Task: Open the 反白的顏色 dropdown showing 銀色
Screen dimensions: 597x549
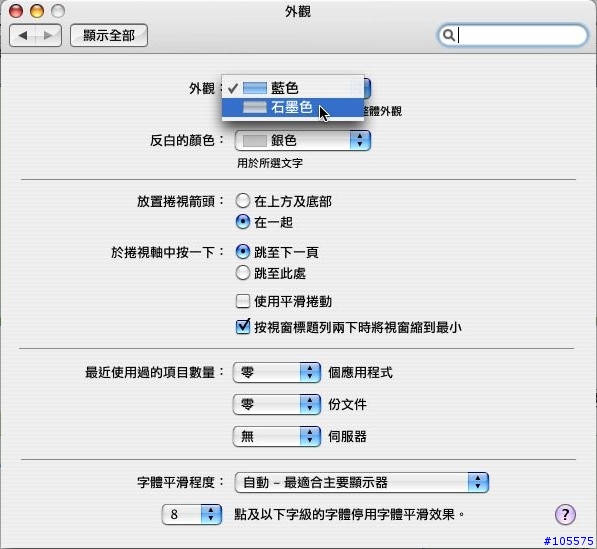Action: point(303,140)
